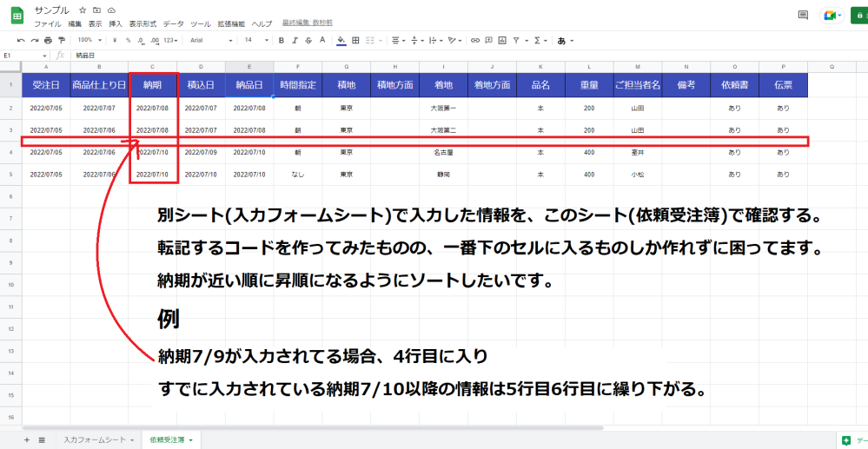The width and height of the screenshot is (868, 449).
Task: Open the fill color picker
Action: (341, 41)
